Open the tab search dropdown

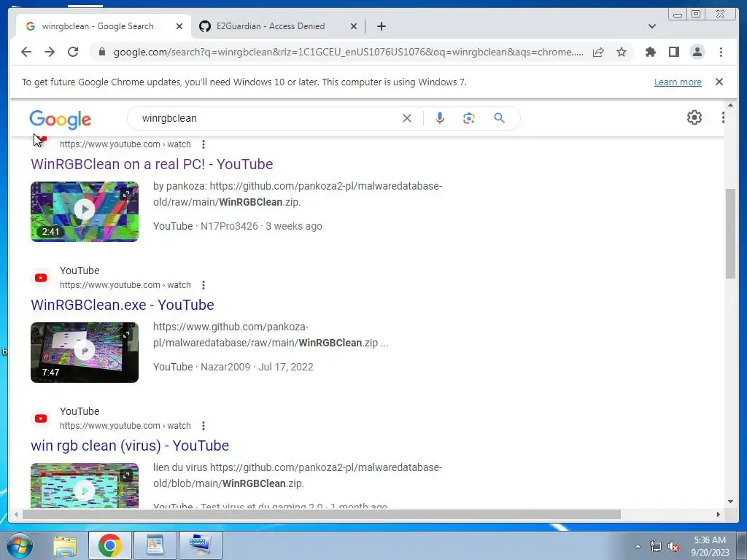pos(652,26)
